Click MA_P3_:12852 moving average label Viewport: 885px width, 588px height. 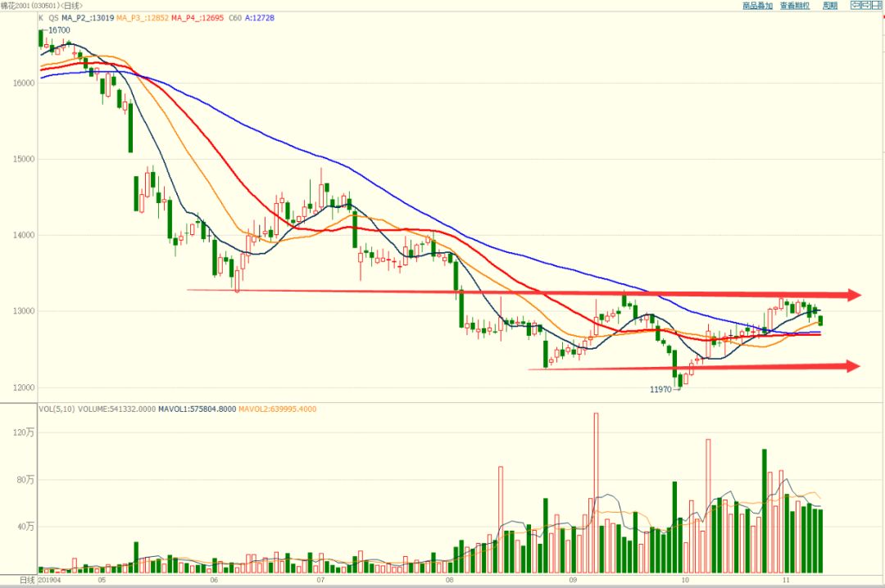(143, 18)
